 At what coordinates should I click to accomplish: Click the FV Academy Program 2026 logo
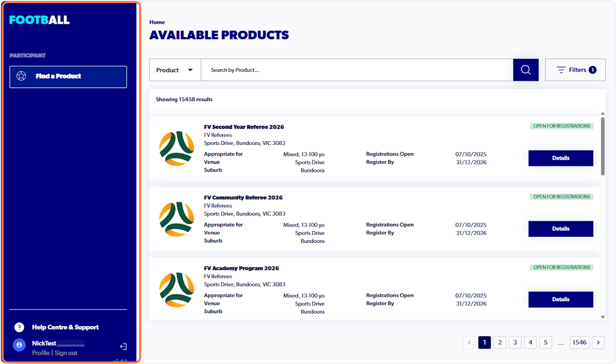pyautogui.click(x=177, y=290)
